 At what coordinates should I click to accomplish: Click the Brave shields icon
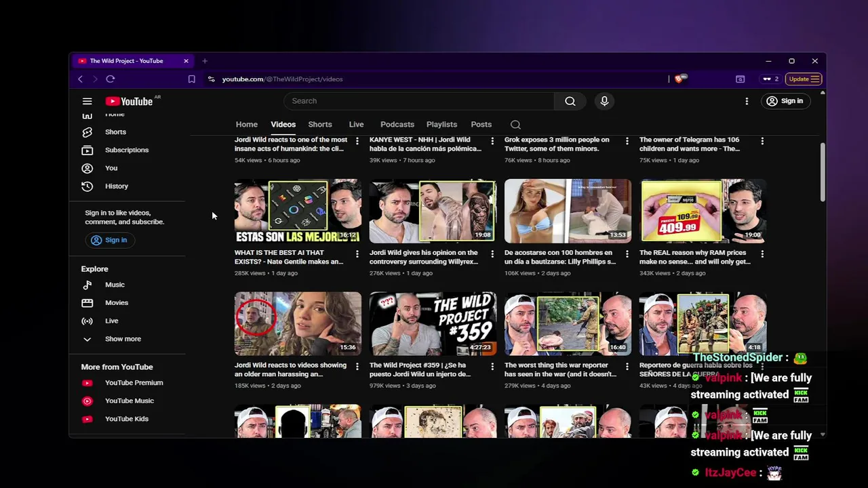point(680,79)
